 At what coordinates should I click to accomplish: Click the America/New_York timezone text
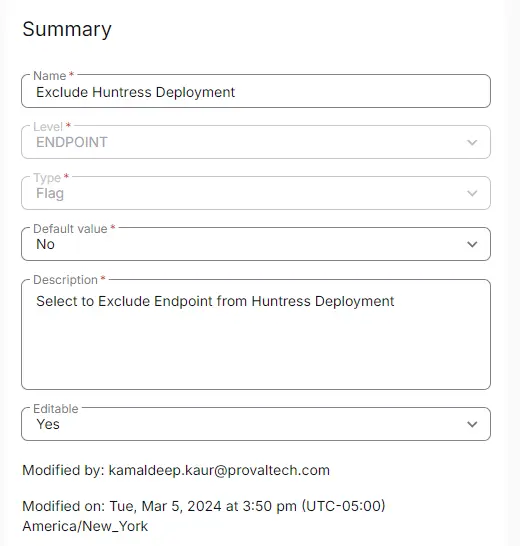pyautogui.click(x=85, y=526)
